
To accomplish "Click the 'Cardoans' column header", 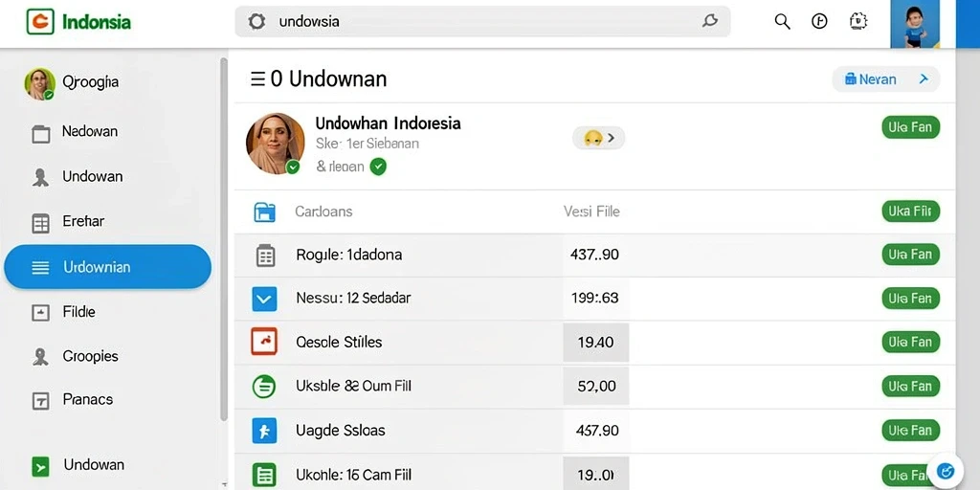I will tap(323, 212).
